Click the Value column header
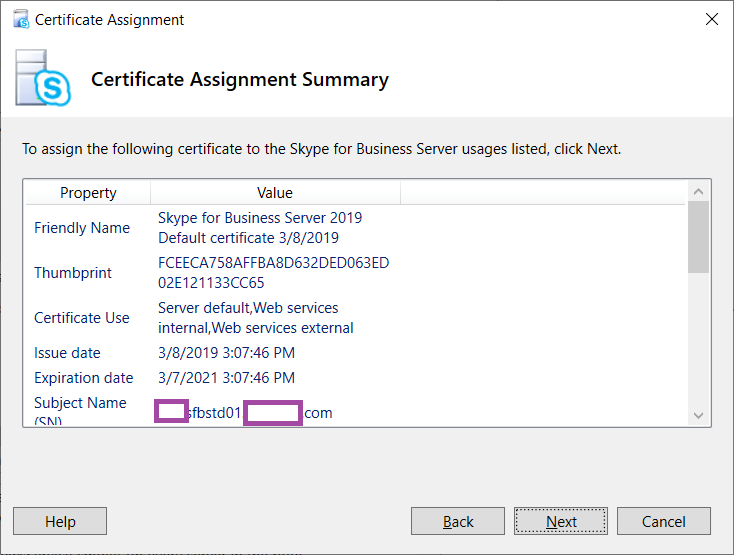 [x=275, y=193]
